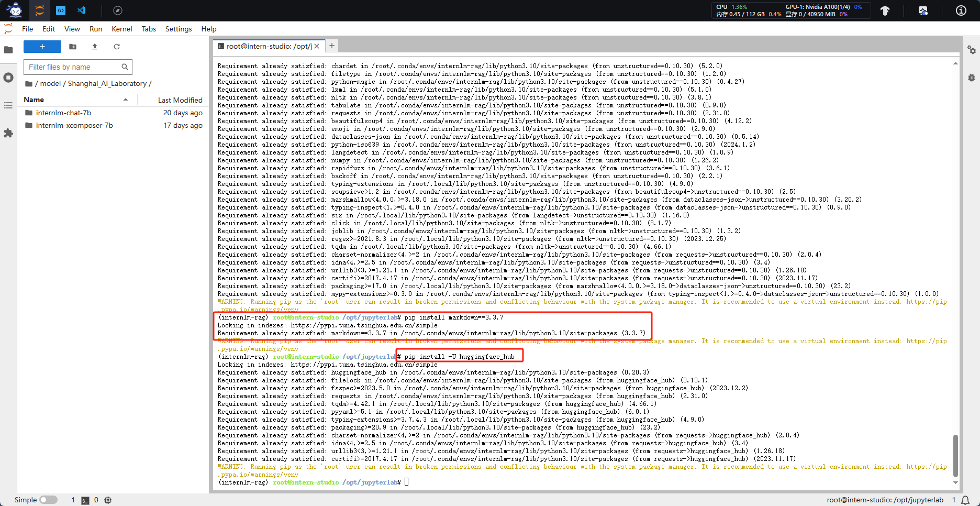Image resolution: width=980 pixels, height=506 pixels.
Task: Open the View menu
Action: [72, 29]
